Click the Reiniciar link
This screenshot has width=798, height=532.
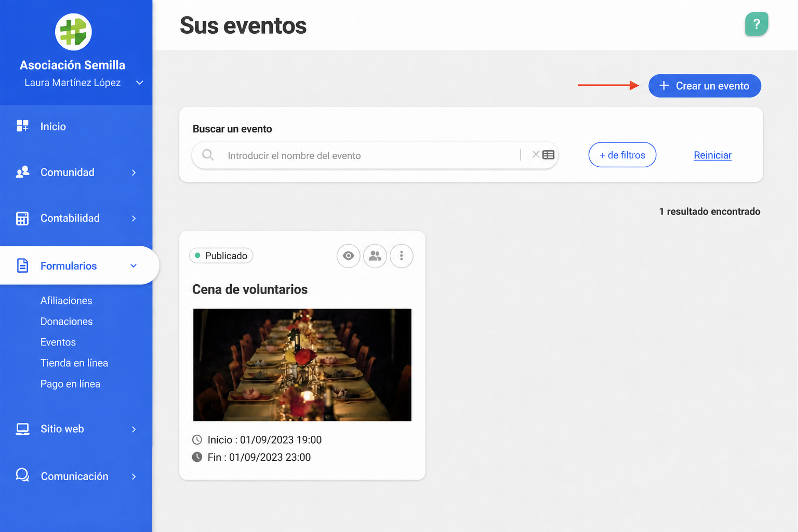click(713, 155)
